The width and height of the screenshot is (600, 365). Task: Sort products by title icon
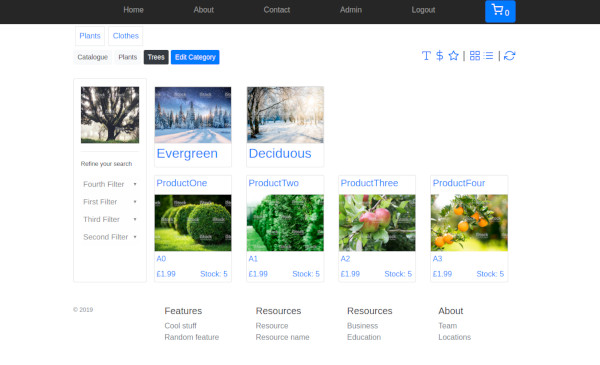[x=426, y=56]
